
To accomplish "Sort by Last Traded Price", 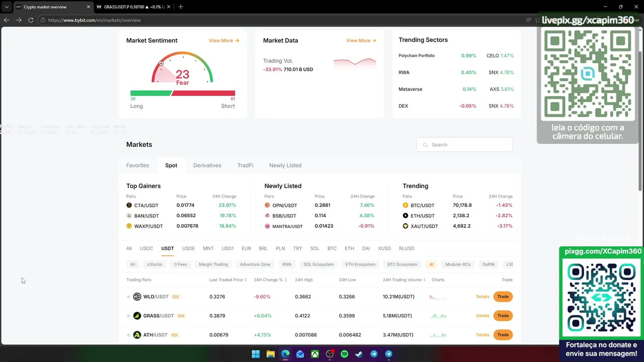I will (228, 280).
